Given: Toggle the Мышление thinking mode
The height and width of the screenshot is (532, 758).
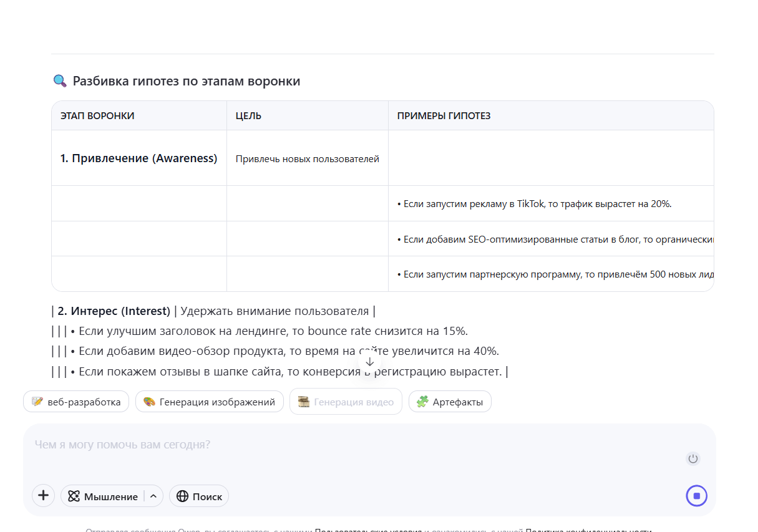Looking at the screenshot, I should tap(104, 496).
